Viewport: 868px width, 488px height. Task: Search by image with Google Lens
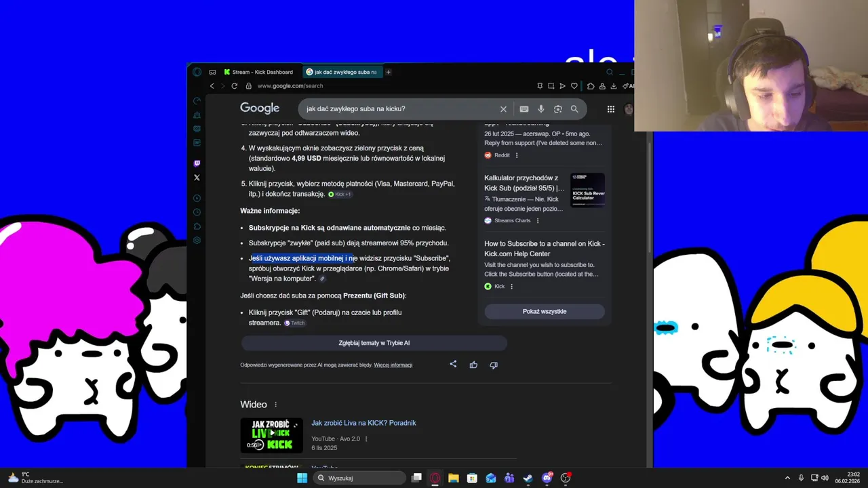point(557,109)
